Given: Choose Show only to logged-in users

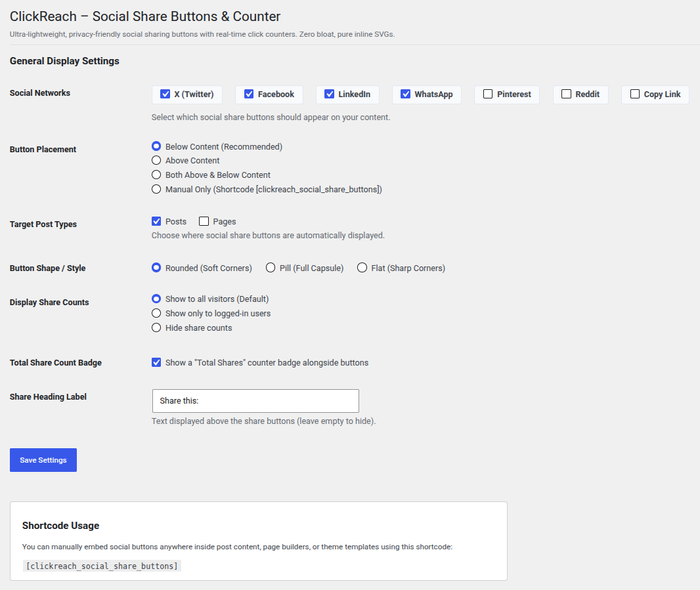Looking at the screenshot, I should tap(156, 313).
